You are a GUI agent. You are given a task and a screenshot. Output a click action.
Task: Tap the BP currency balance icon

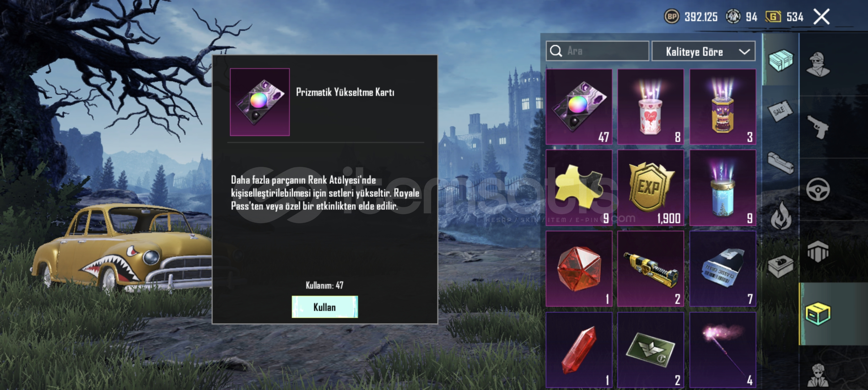[672, 17]
